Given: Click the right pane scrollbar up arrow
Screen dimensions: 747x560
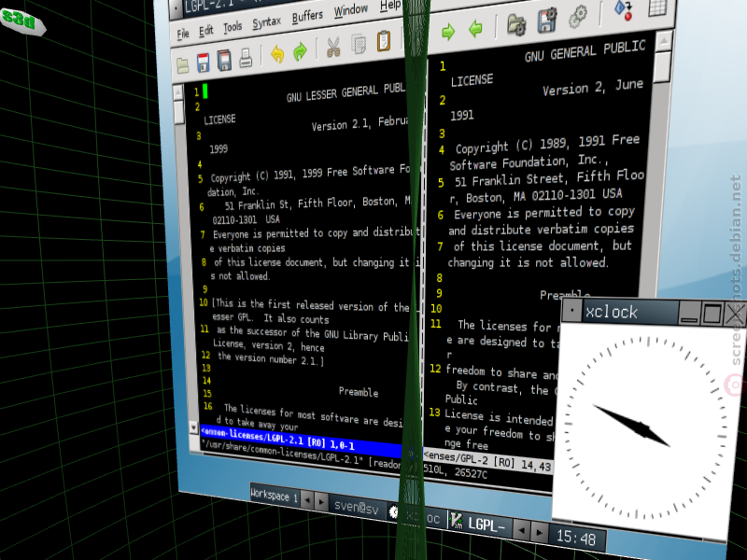Looking at the screenshot, I should click(x=664, y=41).
